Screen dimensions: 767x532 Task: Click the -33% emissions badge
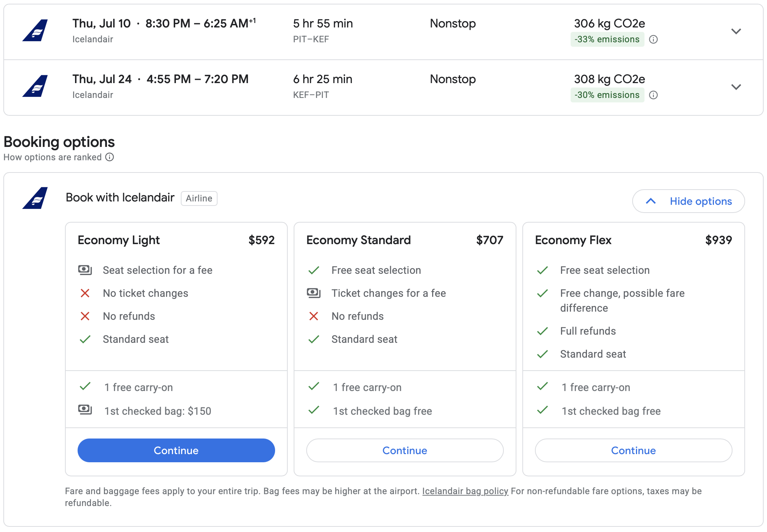607,39
